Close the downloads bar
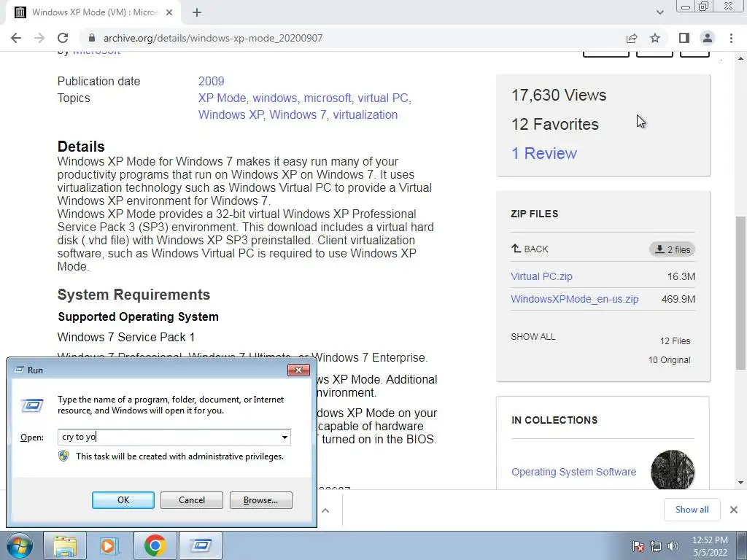747x560 pixels. (x=734, y=510)
